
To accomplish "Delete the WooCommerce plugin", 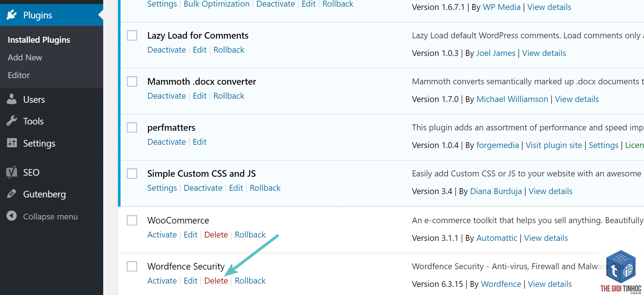I will (216, 235).
